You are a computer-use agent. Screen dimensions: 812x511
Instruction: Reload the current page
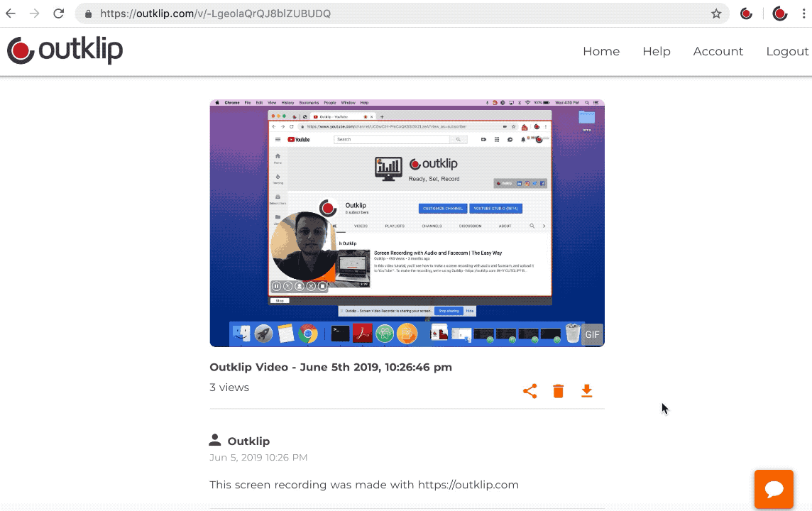tap(58, 13)
